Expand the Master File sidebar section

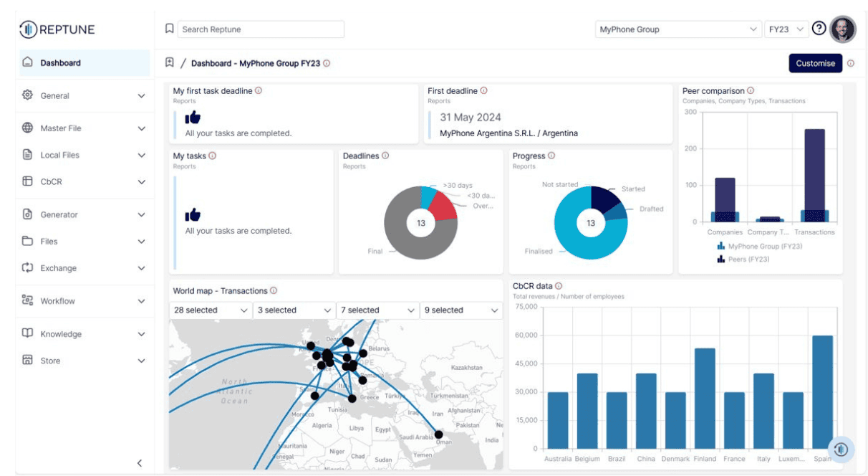(85, 128)
